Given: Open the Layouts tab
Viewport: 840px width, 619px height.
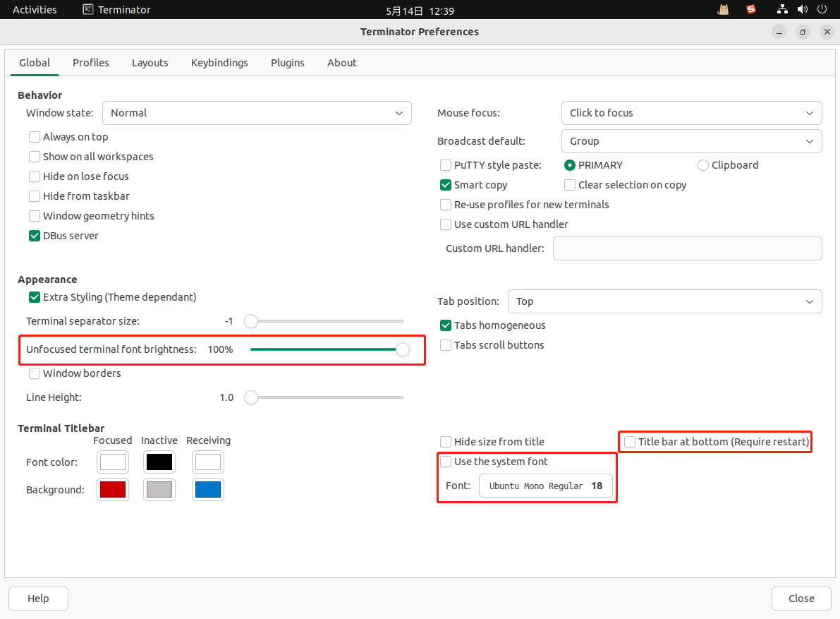Looking at the screenshot, I should 150,63.
